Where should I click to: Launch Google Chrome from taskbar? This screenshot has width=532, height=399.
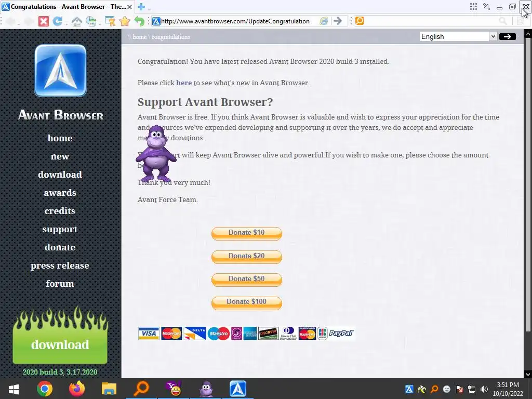(45, 389)
